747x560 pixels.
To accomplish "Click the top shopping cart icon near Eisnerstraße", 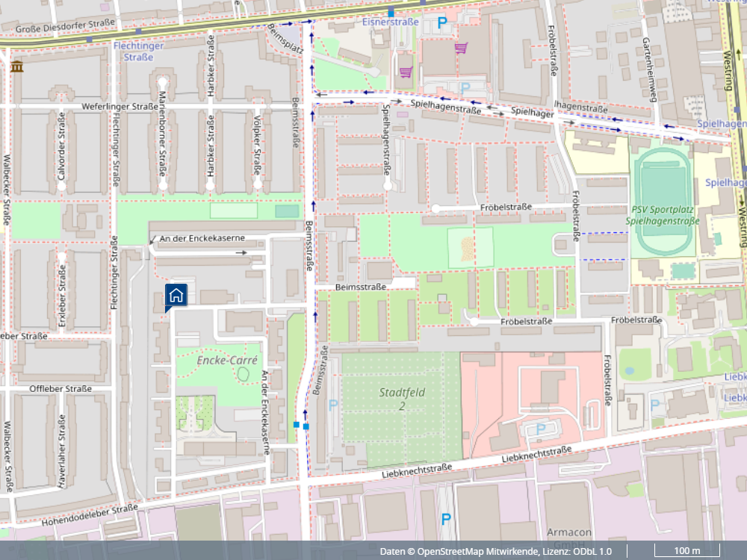I will pos(461,49).
